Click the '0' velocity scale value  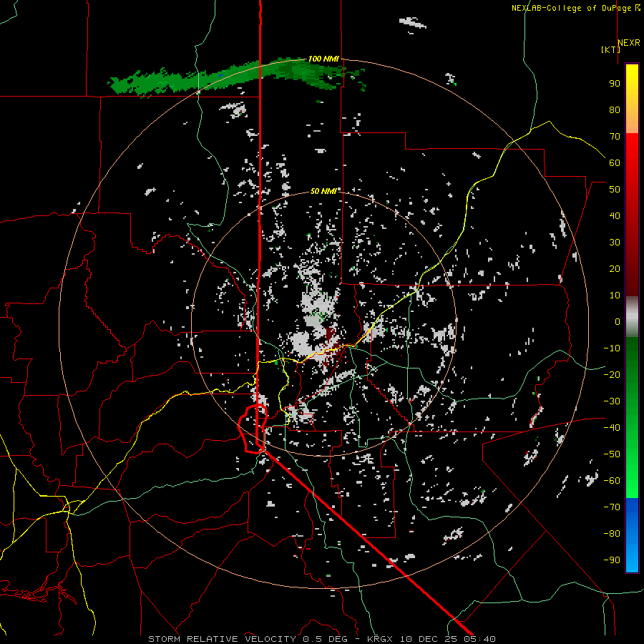(x=618, y=322)
